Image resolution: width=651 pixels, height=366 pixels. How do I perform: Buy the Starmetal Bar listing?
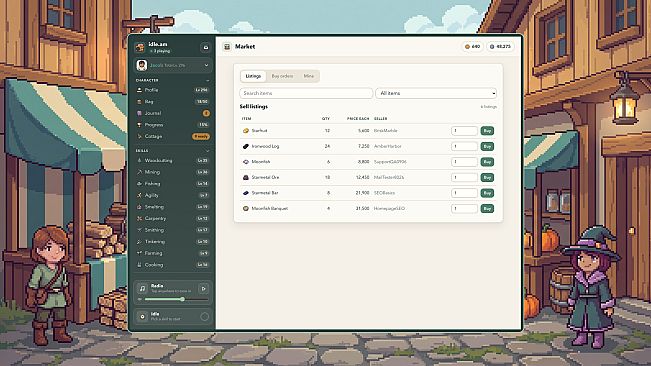coord(487,193)
